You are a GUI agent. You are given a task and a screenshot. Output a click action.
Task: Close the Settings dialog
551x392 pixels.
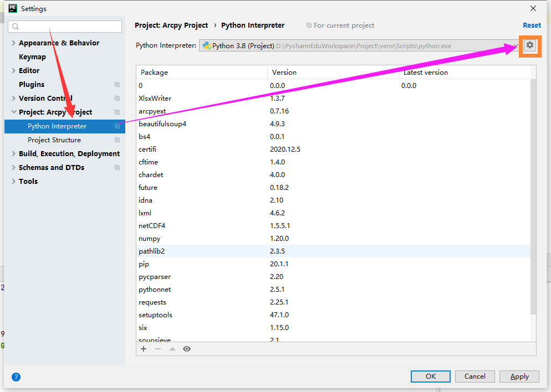pos(533,8)
